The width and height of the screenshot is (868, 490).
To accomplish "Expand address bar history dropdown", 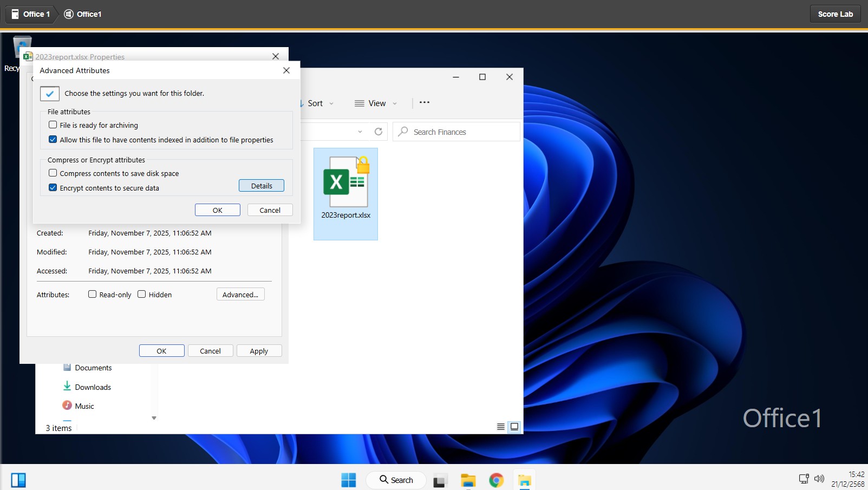I will pos(360,132).
